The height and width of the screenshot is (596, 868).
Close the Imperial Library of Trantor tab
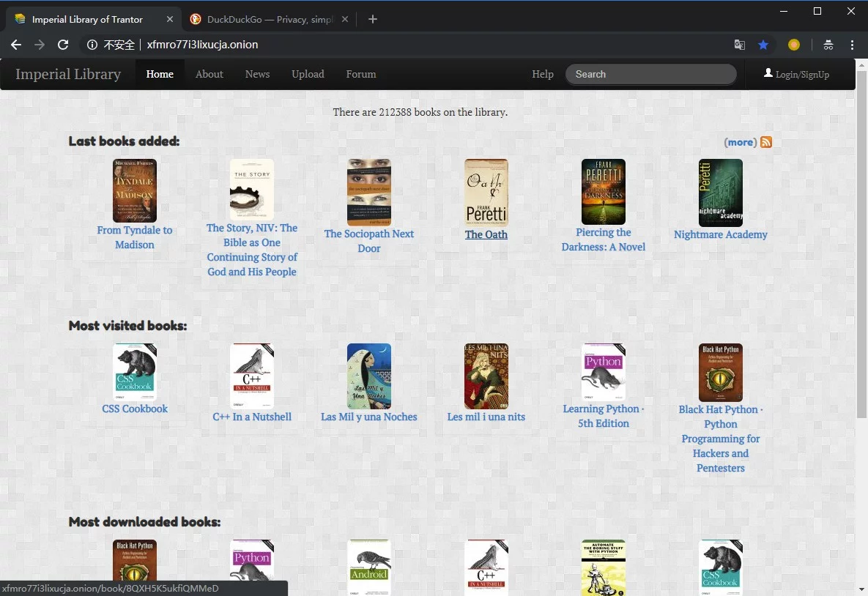(170, 19)
